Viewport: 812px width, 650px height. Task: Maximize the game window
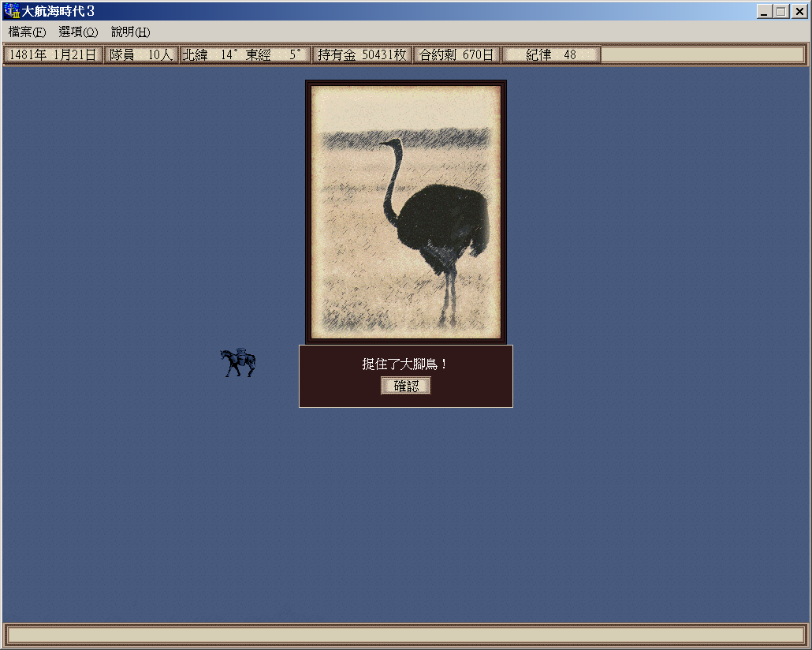click(781, 12)
